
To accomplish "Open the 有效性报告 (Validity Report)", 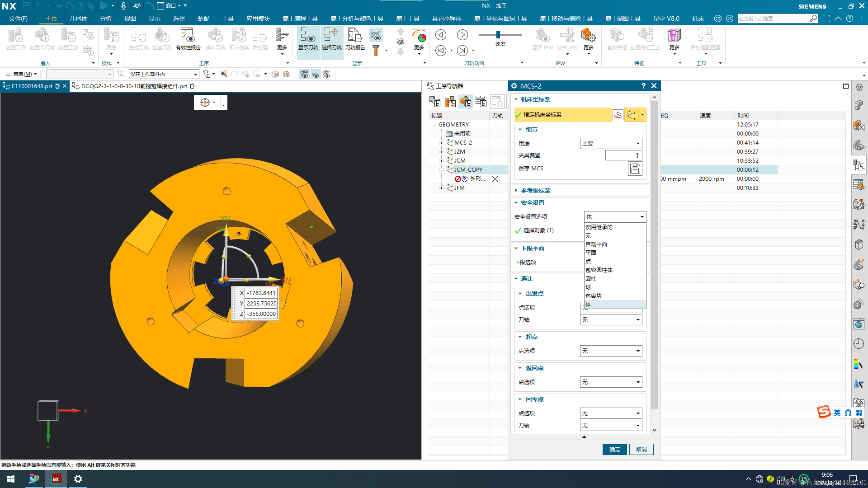I will 188,39.
